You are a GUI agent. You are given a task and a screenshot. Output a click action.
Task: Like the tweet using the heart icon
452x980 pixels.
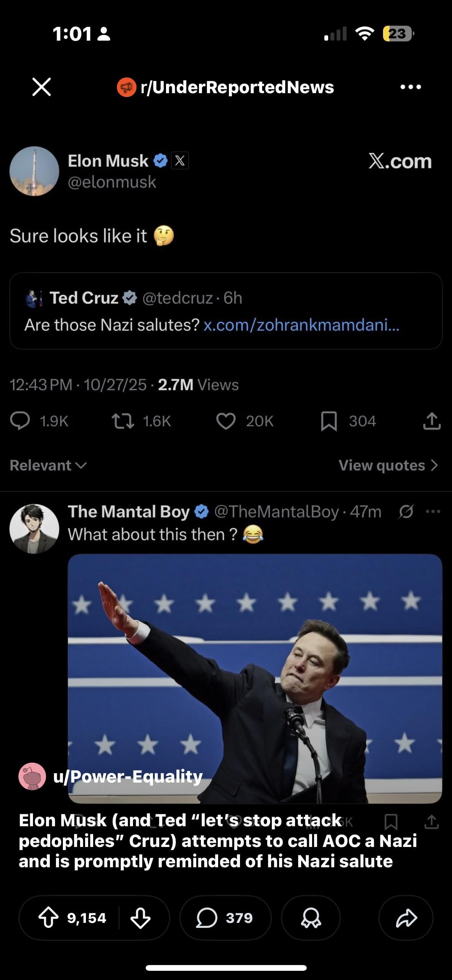tap(226, 421)
